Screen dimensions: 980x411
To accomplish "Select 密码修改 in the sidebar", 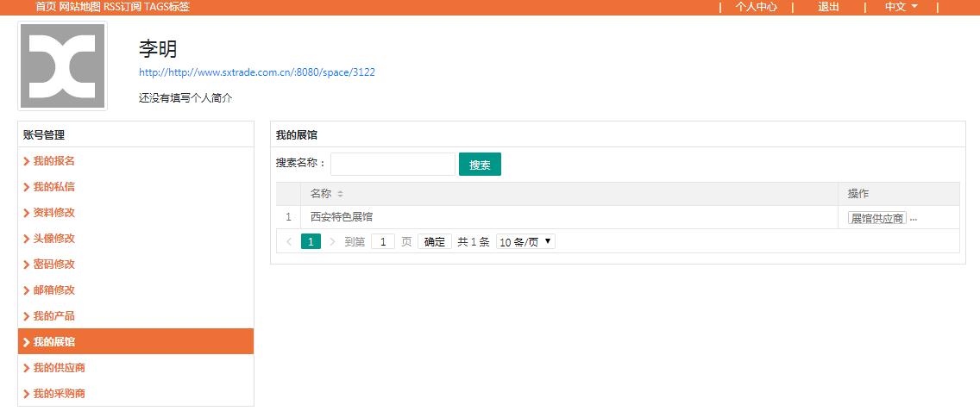I will pos(53,265).
